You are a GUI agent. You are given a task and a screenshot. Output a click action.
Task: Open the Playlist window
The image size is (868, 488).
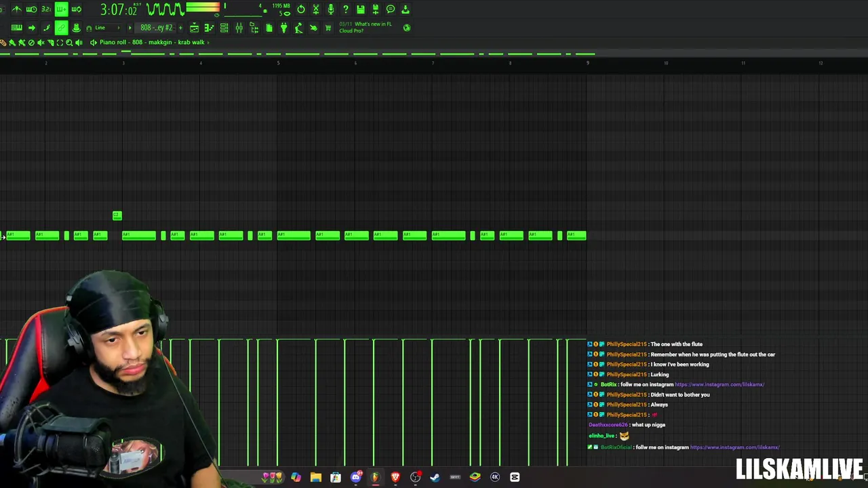(194, 28)
